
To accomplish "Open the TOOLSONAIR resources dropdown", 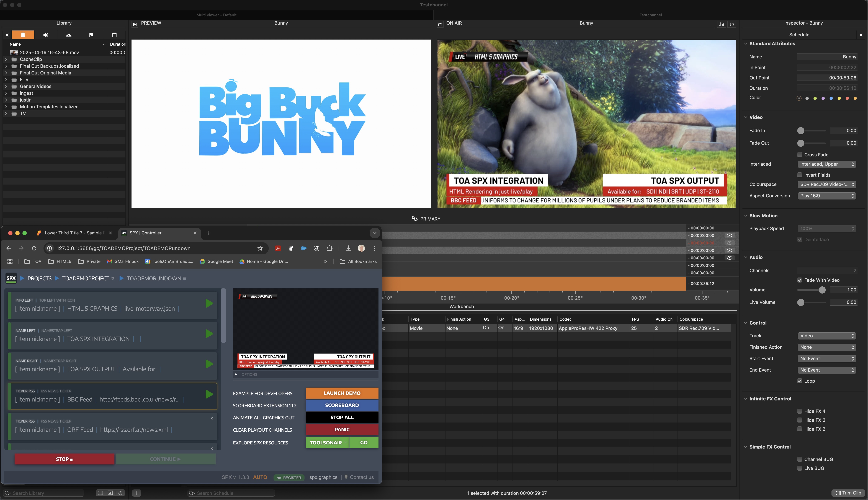I will [x=327, y=443].
